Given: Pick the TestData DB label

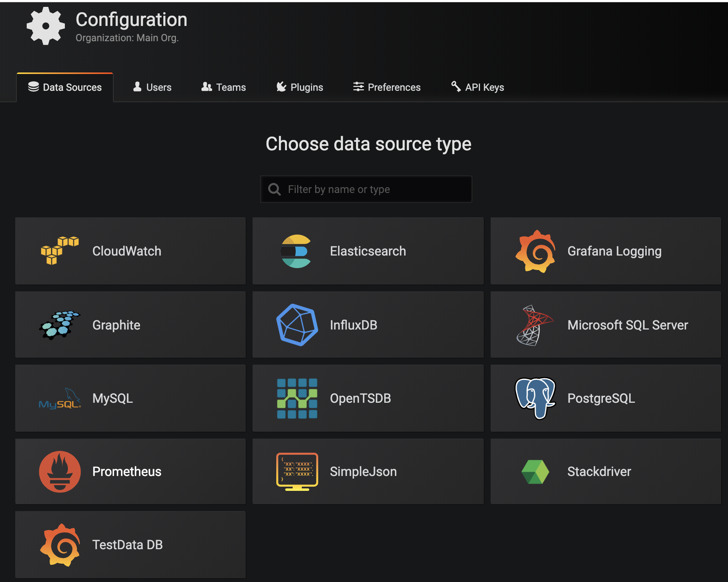Looking at the screenshot, I should (127, 545).
